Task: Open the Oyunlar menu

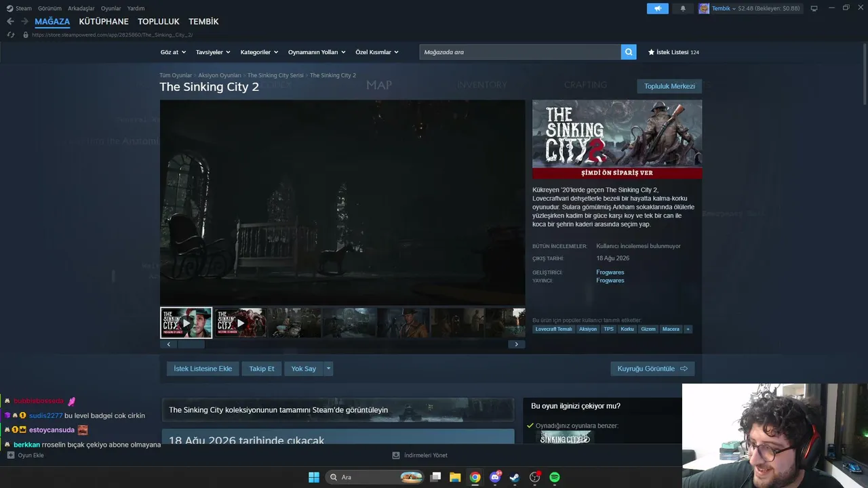Action: (x=111, y=8)
